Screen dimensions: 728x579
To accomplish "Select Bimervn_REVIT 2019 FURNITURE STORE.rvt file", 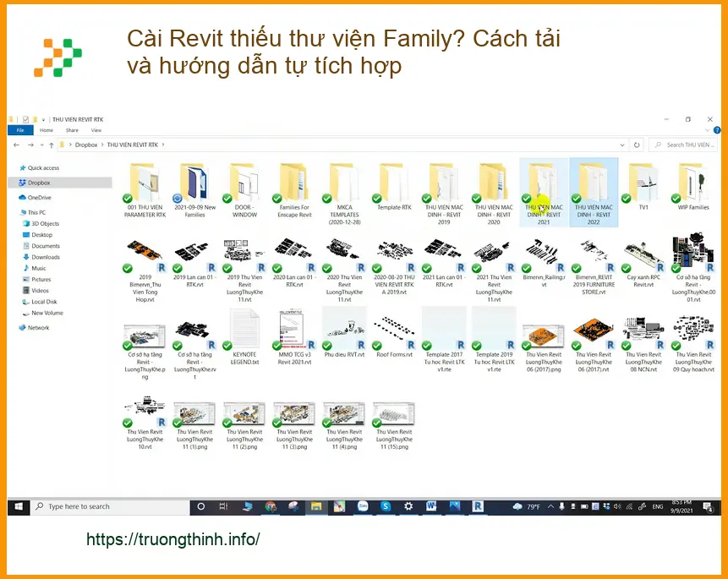I will (x=594, y=266).
